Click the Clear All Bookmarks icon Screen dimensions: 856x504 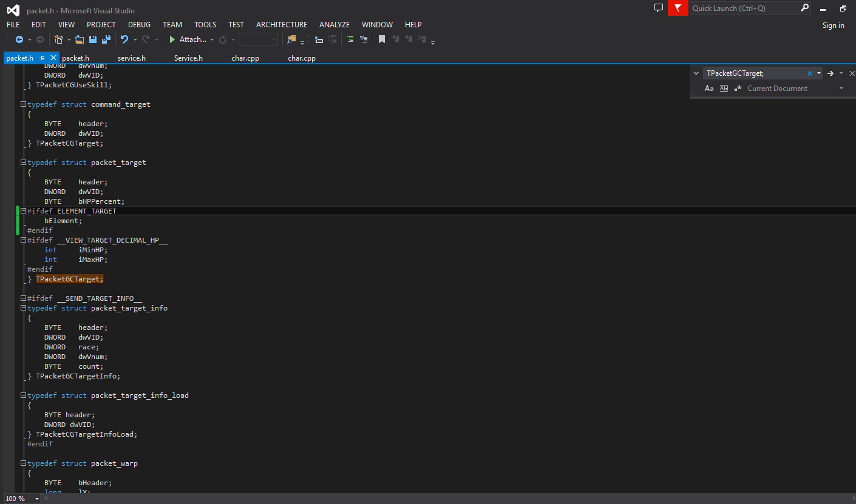[423, 39]
